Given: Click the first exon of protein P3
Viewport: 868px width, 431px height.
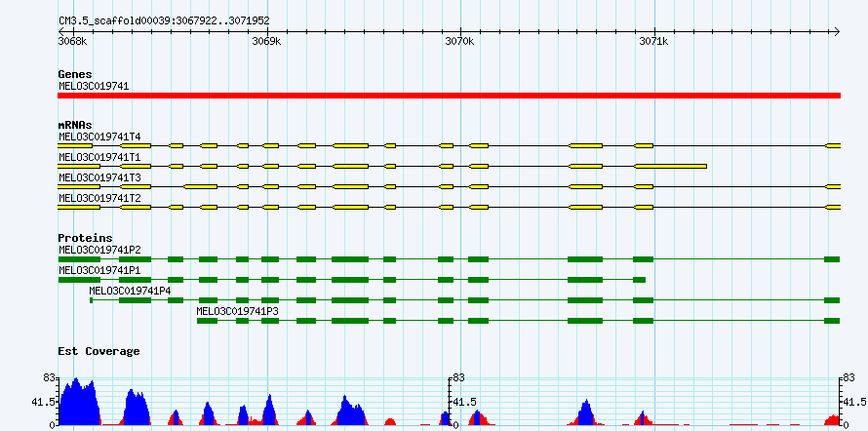Looking at the screenshot, I should (x=208, y=321).
